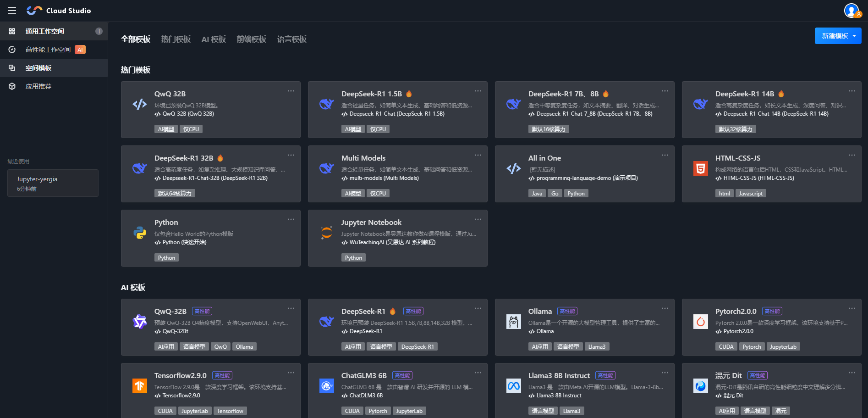Open more options on ChatGLM3 6B card
The width and height of the screenshot is (868, 418).
[478, 373]
